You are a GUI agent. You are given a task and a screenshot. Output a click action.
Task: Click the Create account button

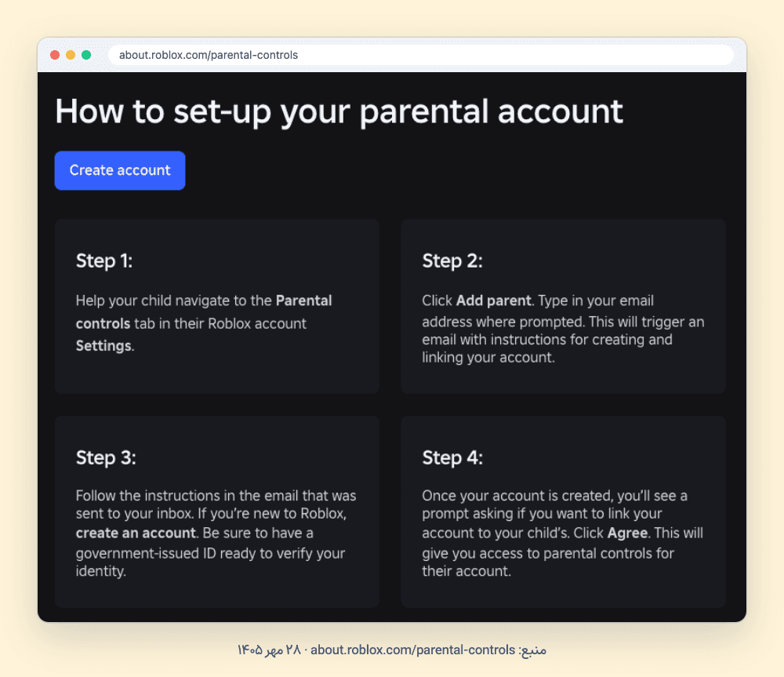(120, 171)
